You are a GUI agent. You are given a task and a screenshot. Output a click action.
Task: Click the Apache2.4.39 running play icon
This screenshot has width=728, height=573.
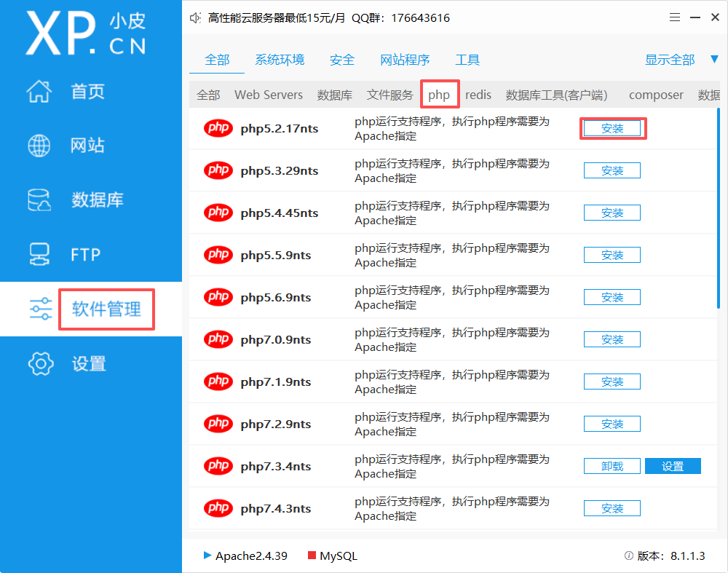pos(207,556)
